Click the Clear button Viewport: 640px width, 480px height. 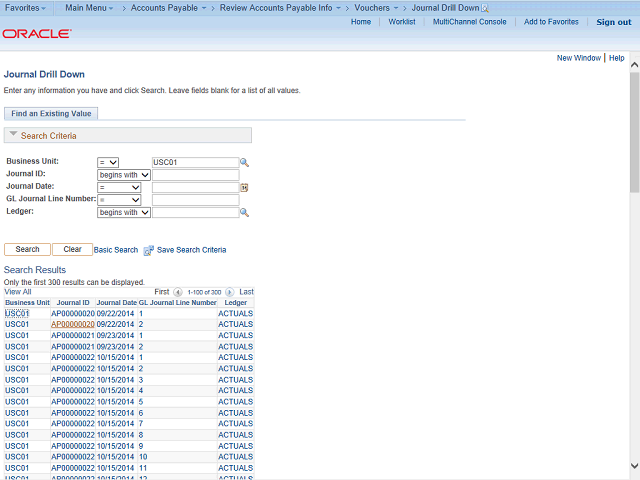pyautogui.click(x=72, y=249)
